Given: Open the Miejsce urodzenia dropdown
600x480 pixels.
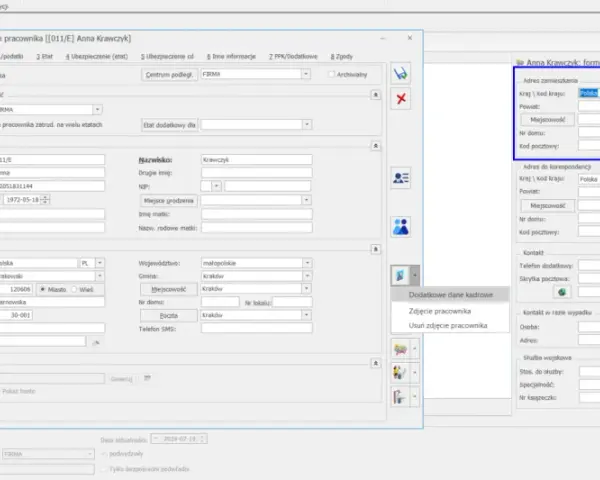Looking at the screenshot, I should point(306,200).
